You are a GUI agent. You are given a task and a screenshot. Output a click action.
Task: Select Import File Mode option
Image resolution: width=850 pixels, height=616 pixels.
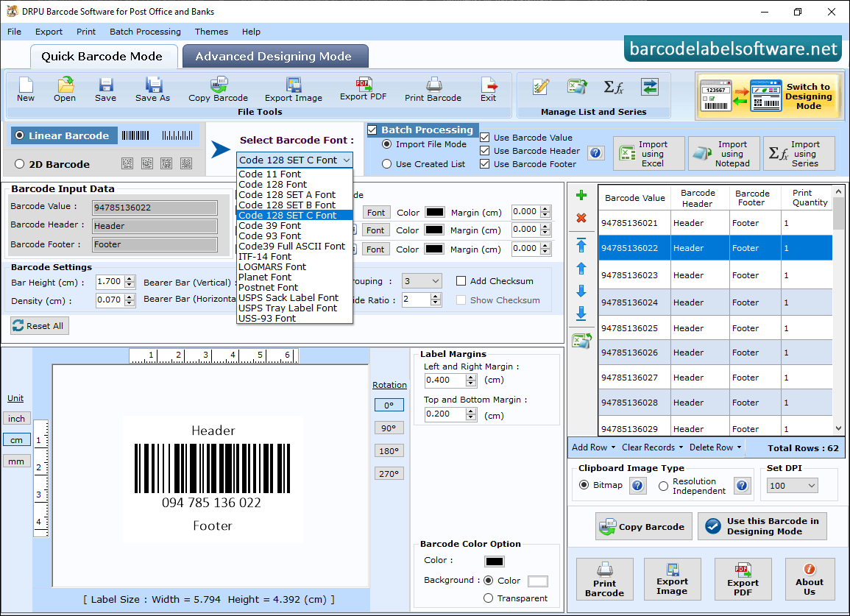[x=386, y=144]
